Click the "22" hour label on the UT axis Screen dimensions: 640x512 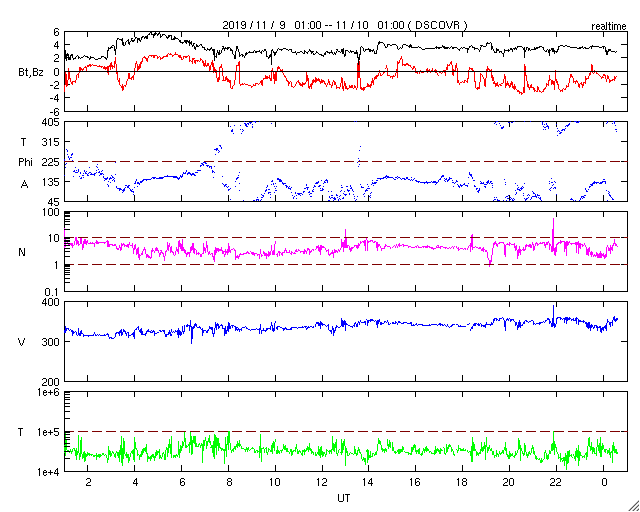coord(555,481)
